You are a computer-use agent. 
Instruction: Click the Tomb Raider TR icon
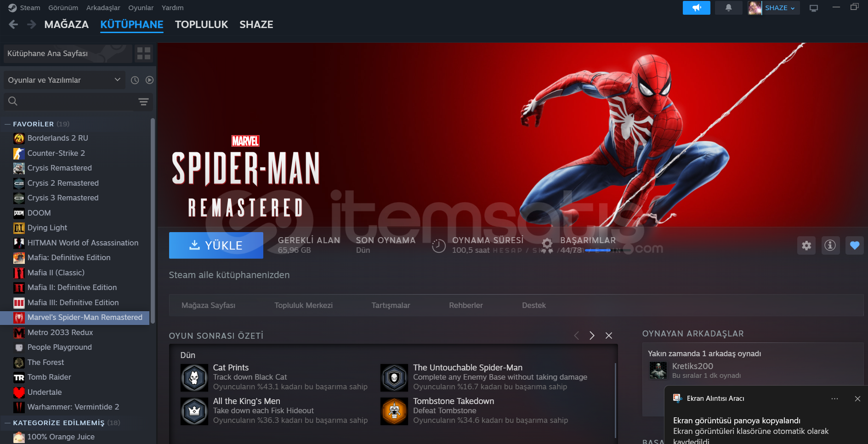19,377
